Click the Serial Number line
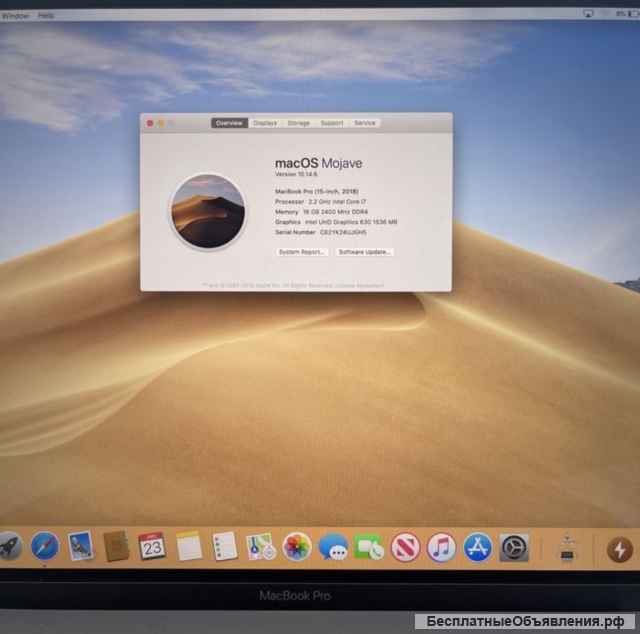 coord(320,232)
